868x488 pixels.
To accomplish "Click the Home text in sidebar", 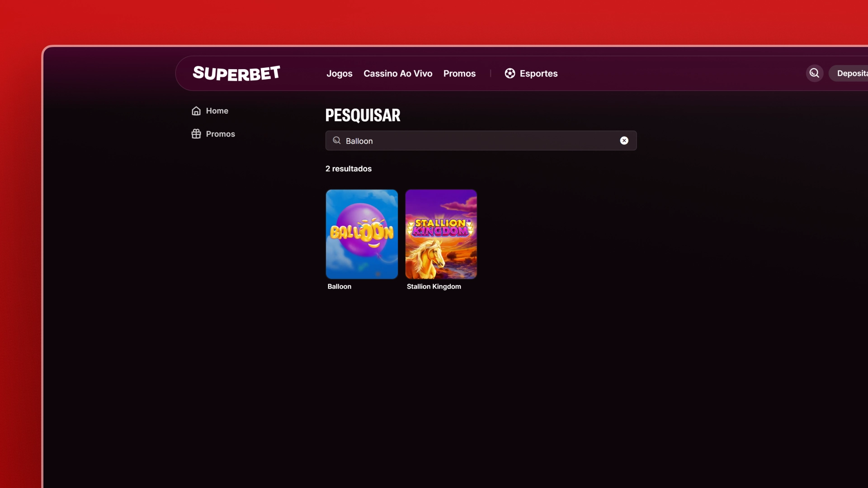I will coord(217,111).
